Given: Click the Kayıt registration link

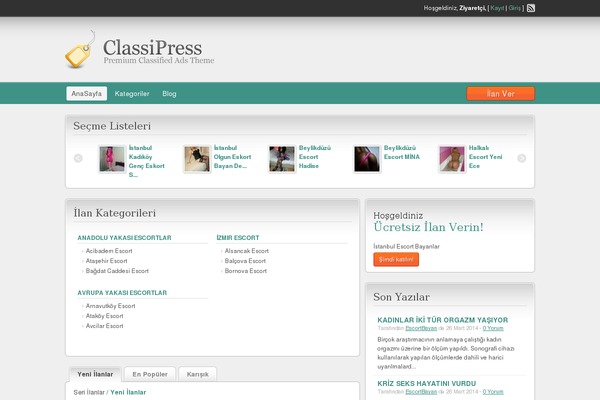Looking at the screenshot, I should pos(497,8).
